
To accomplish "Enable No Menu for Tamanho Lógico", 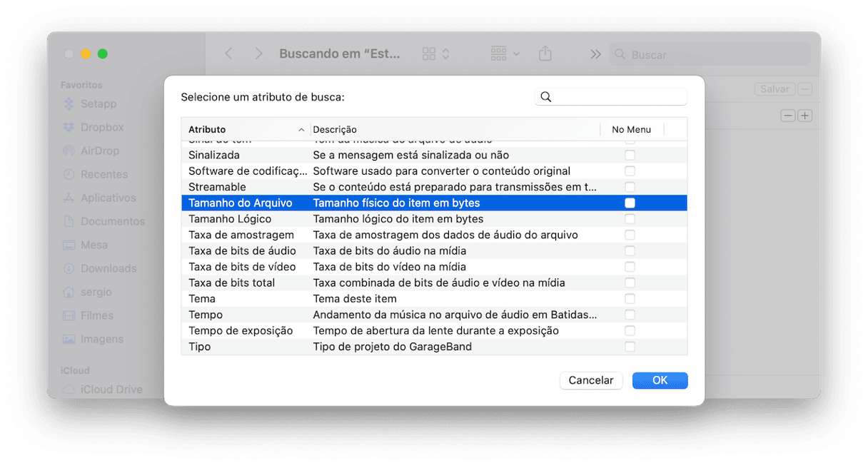I will (x=630, y=219).
